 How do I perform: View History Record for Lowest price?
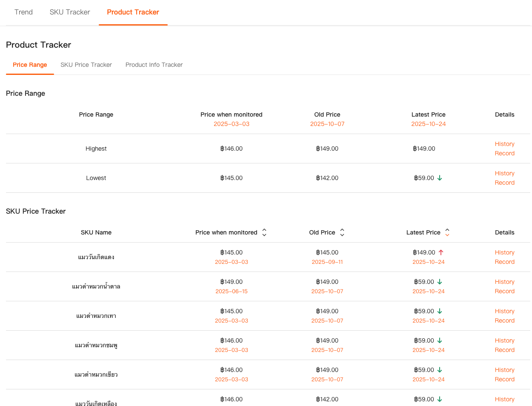pyautogui.click(x=504, y=178)
